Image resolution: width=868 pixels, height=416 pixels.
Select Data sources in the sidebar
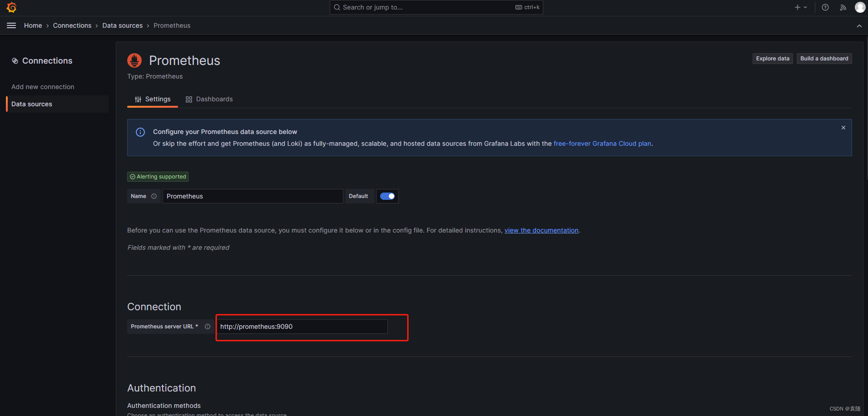[x=57, y=104]
